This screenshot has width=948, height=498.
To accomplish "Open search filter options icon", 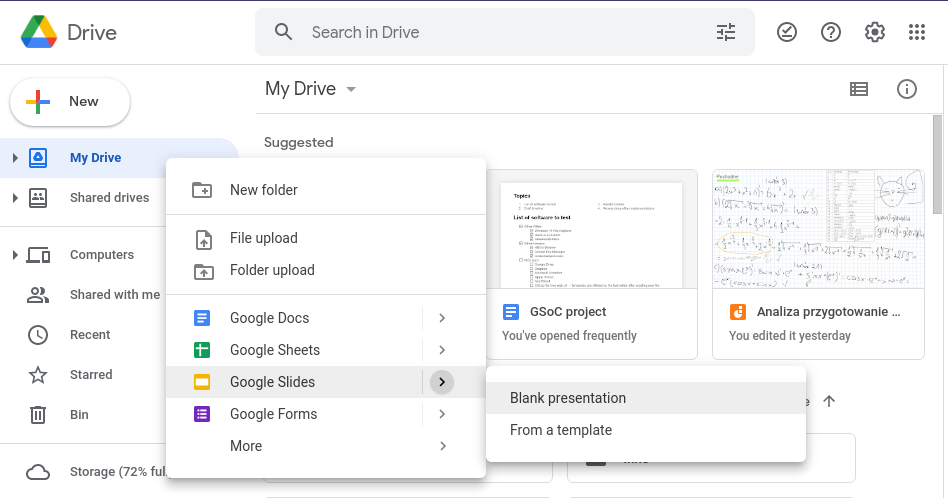I will point(726,32).
